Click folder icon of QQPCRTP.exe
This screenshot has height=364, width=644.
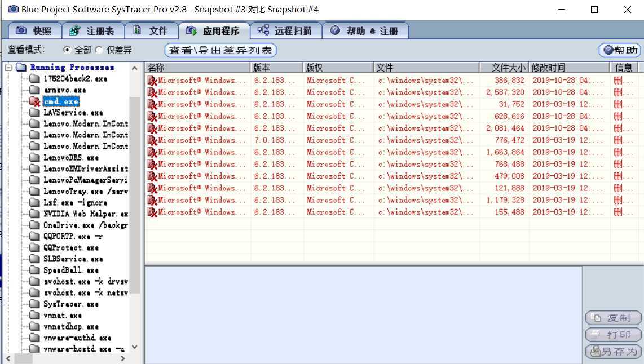[35, 236]
